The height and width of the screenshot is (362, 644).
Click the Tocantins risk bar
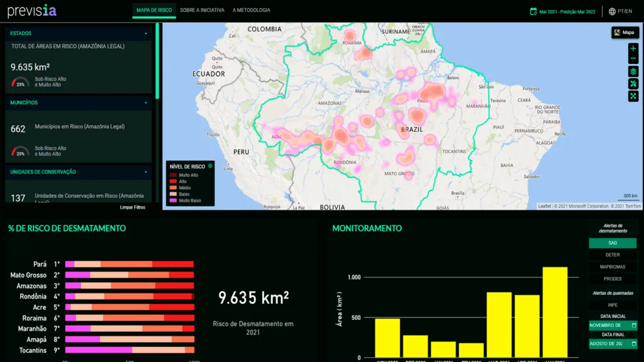(130, 350)
